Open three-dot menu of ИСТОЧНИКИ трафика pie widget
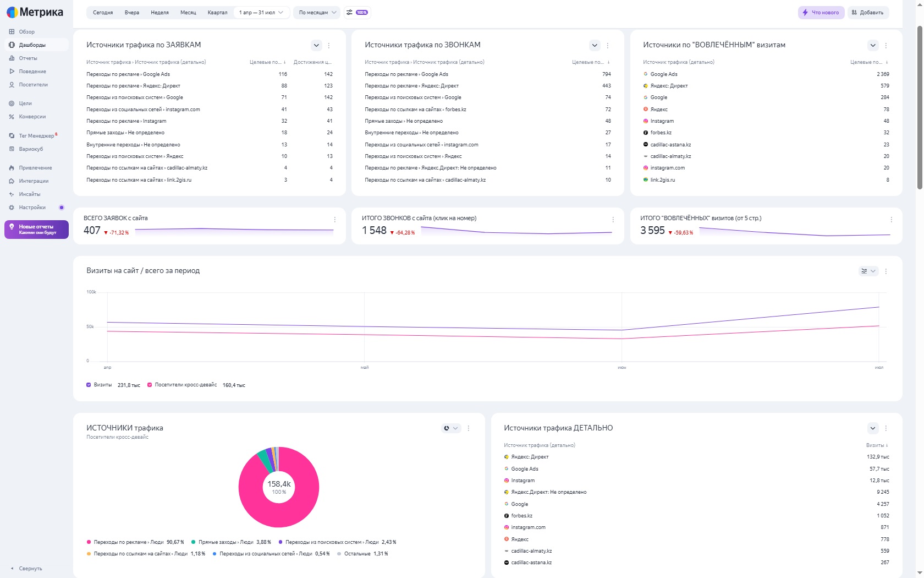 pyautogui.click(x=469, y=428)
